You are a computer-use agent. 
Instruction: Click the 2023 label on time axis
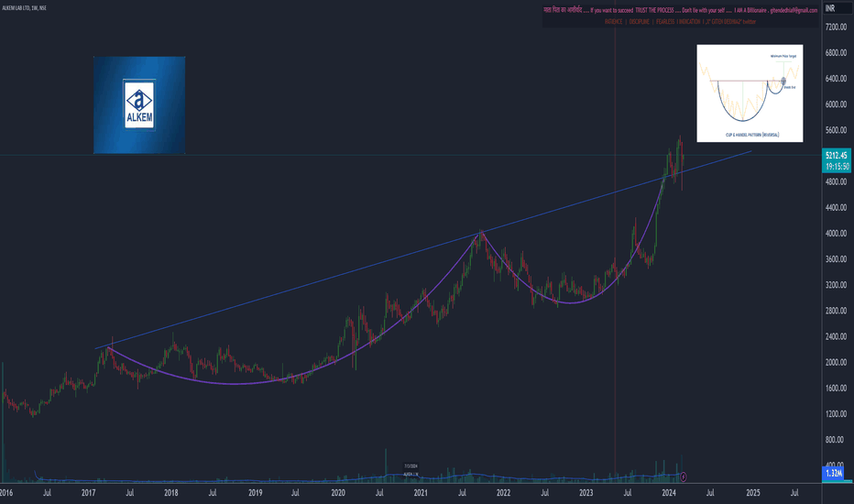(586, 493)
